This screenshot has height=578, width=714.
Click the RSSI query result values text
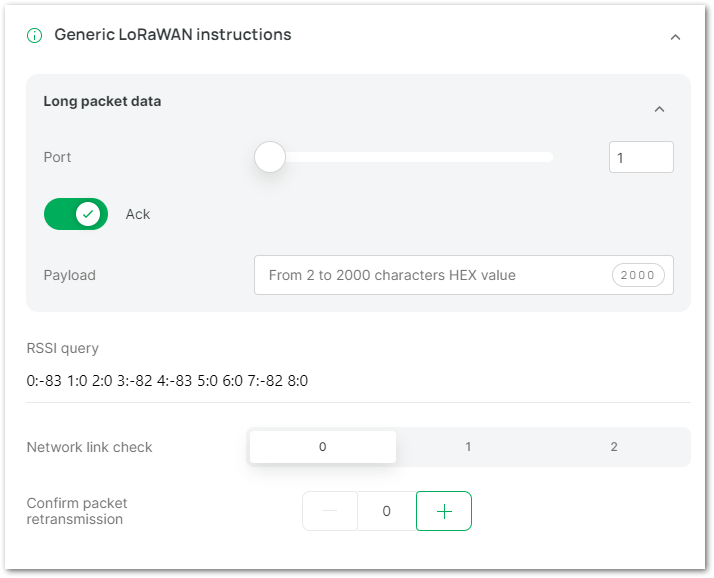click(x=167, y=381)
